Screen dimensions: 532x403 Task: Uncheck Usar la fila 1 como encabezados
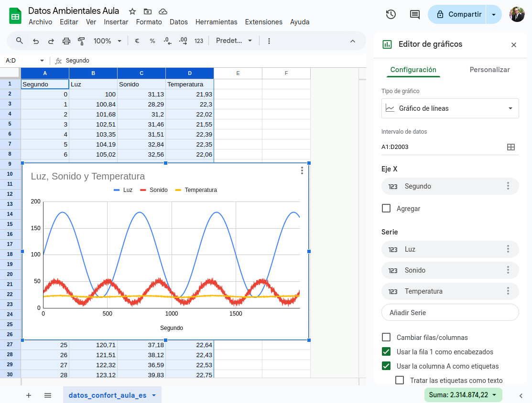tap(386, 352)
